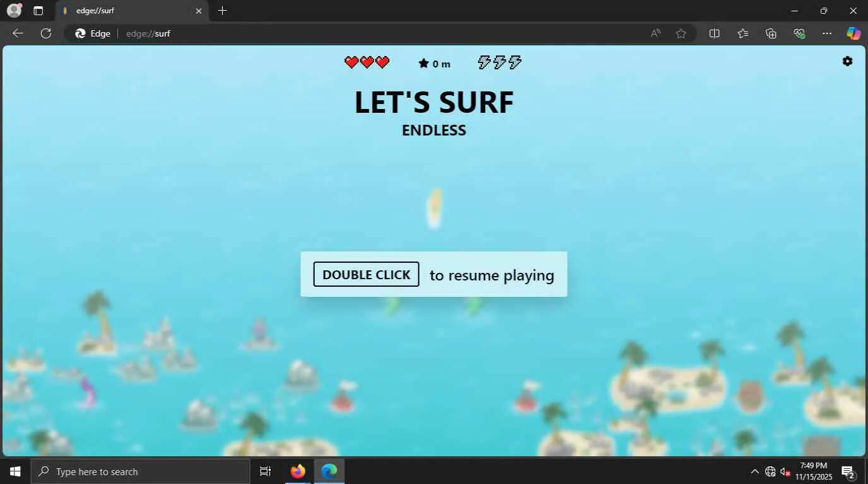The height and width of the screenshot is (484, 868).
Task: Open the Windows Start menu
Action: [15, 471]
